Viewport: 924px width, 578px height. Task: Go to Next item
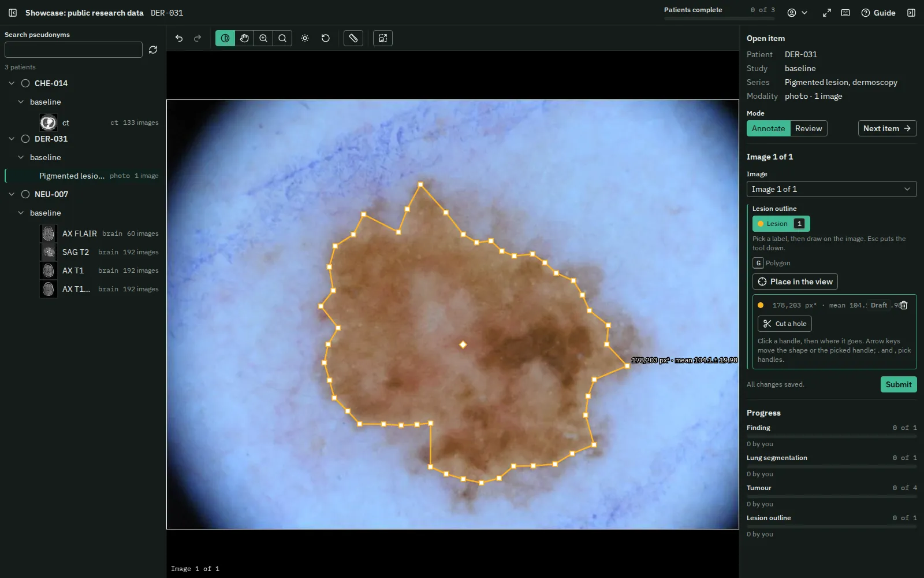point(887,128)
